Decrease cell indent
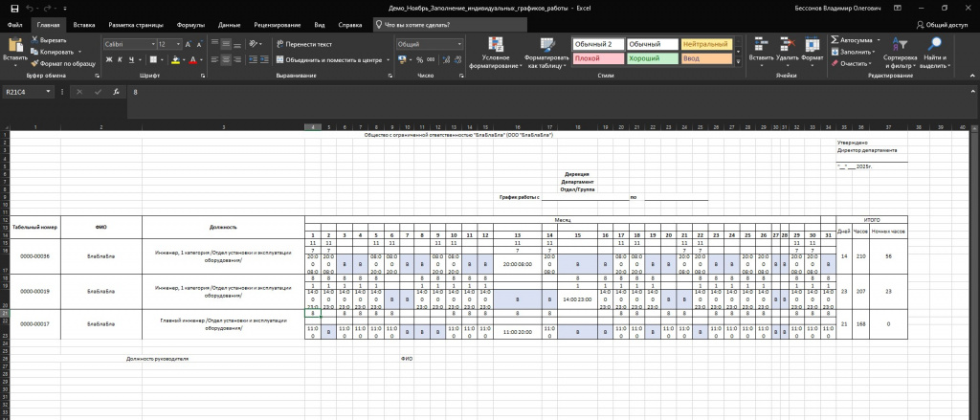980x420 pixels. pyautogui.click(x=253, y=60)
